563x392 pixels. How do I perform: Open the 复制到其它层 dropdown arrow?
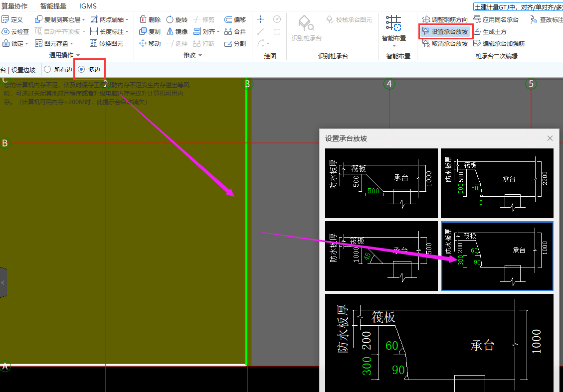point(83,20)
